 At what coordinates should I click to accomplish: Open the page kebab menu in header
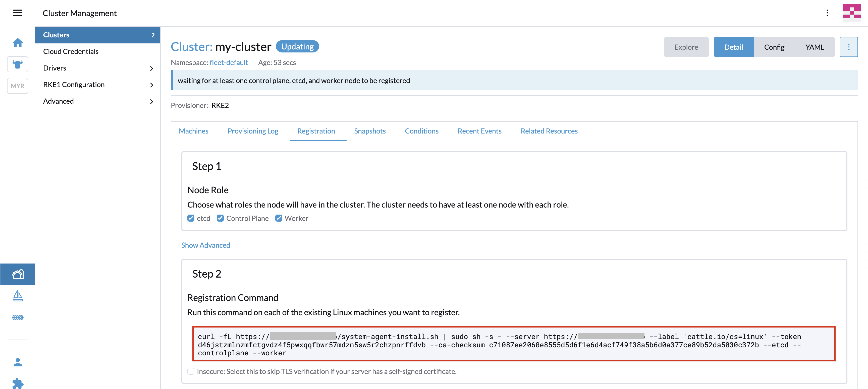827,13
